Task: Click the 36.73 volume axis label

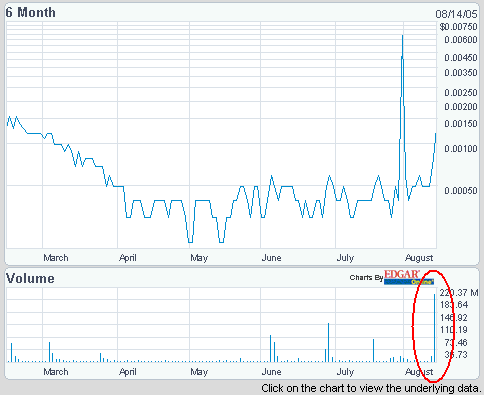Action: 456,355
